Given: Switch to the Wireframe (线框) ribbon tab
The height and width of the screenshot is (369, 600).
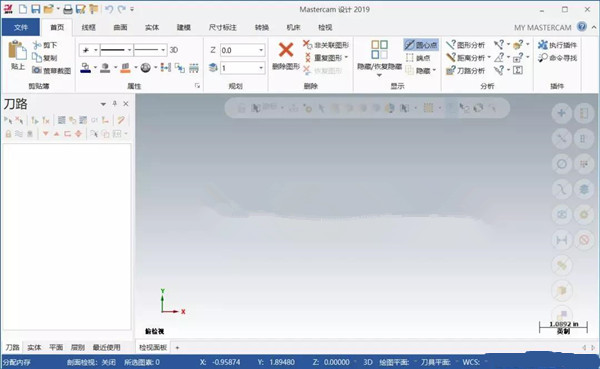Looking at the screenshot, I should pos(88,27).
